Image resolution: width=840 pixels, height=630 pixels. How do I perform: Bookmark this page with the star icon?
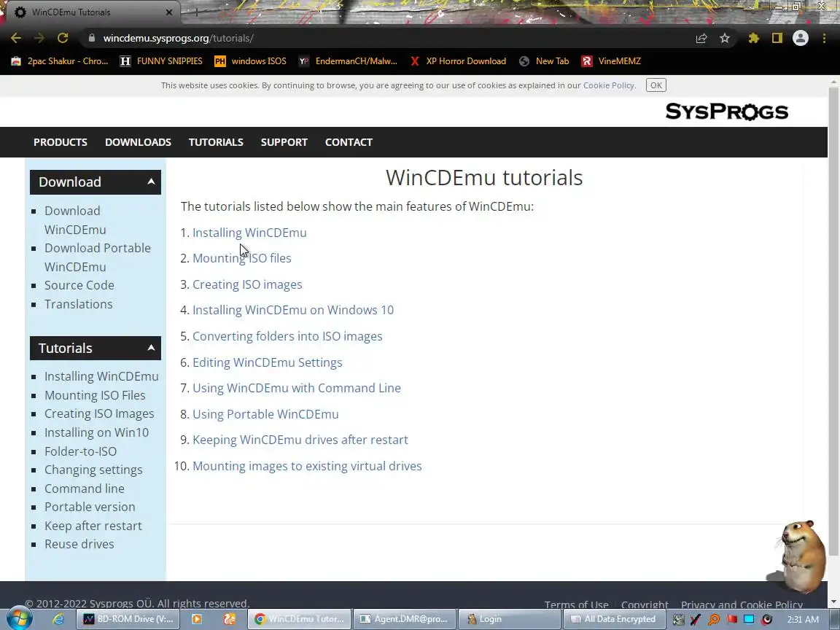725,38
